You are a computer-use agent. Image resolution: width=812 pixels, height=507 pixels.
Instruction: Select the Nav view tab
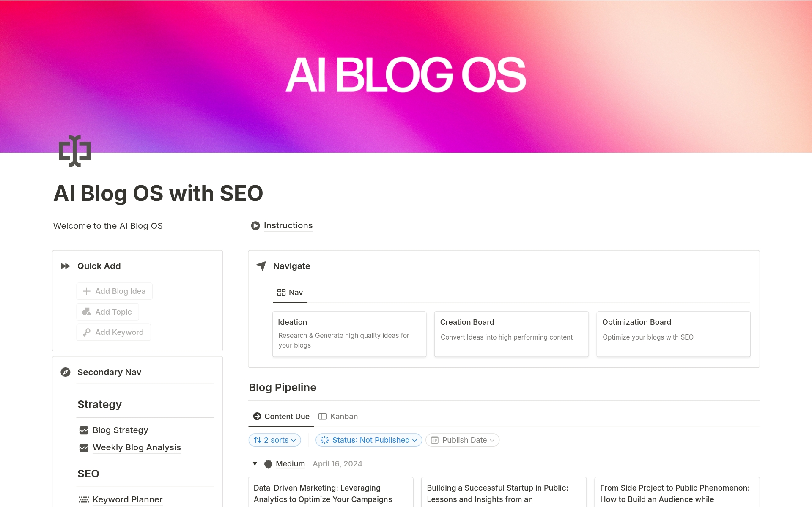click(290, 293)
